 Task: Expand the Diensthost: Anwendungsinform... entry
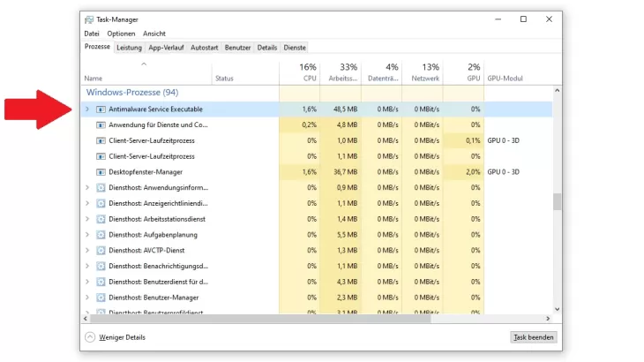[x=86, y=188]
